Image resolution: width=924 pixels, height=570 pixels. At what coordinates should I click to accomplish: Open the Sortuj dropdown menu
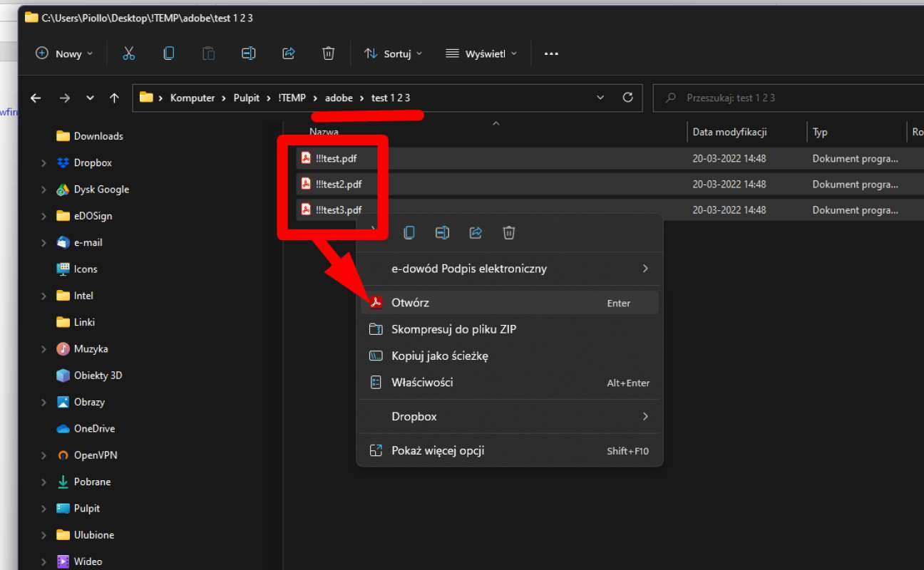pyautogui.click(x=393, y=53)
